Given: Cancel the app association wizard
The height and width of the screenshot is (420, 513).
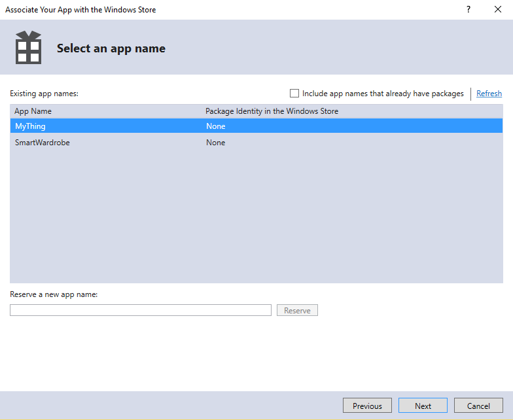Looking at the screenshot, I should coord(478,406).
